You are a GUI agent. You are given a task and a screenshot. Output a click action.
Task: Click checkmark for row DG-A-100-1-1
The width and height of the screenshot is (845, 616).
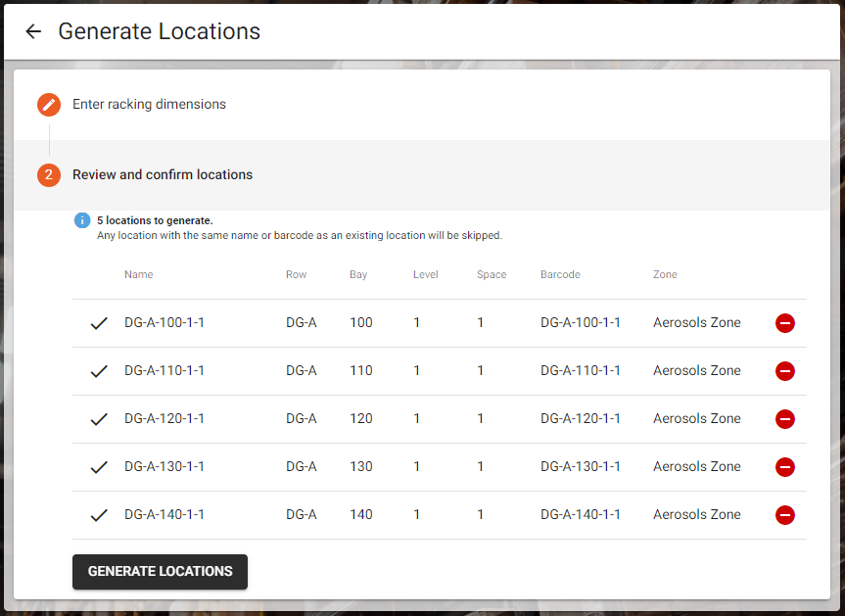pos(99,323)
